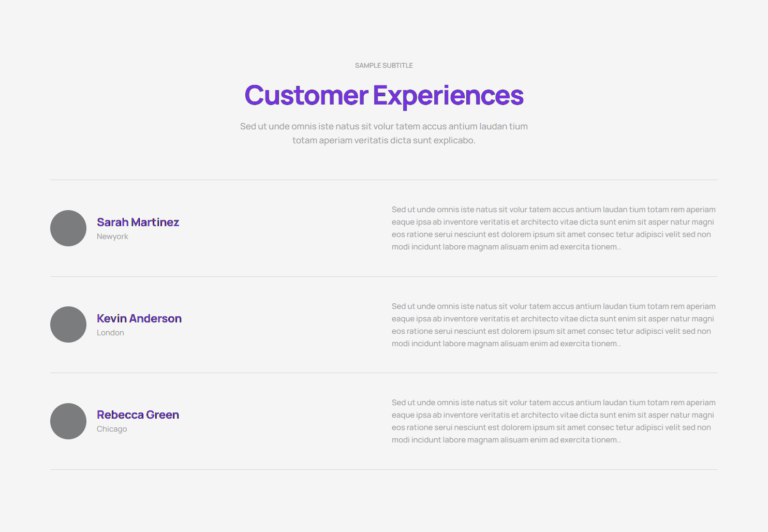Click the divider between Kevin and Rebecca
Image resolution: width=768 pixels, height=532 pixels.
point(384,373)
